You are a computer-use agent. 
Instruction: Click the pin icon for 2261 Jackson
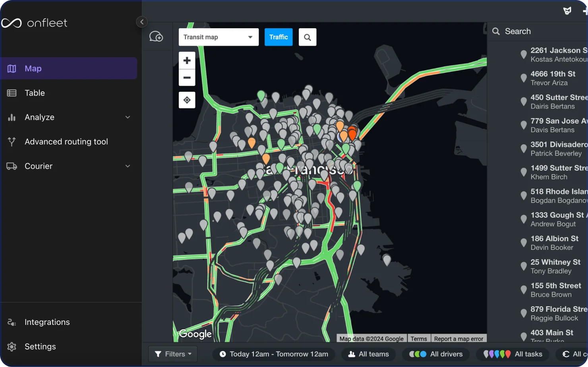point(524,54)
